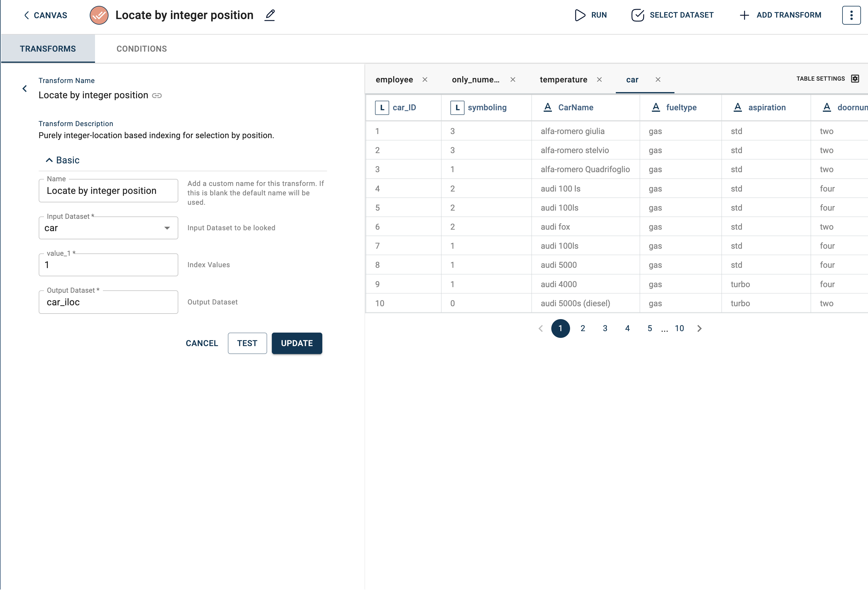Edit the title with pencil icon

point(270,15)
